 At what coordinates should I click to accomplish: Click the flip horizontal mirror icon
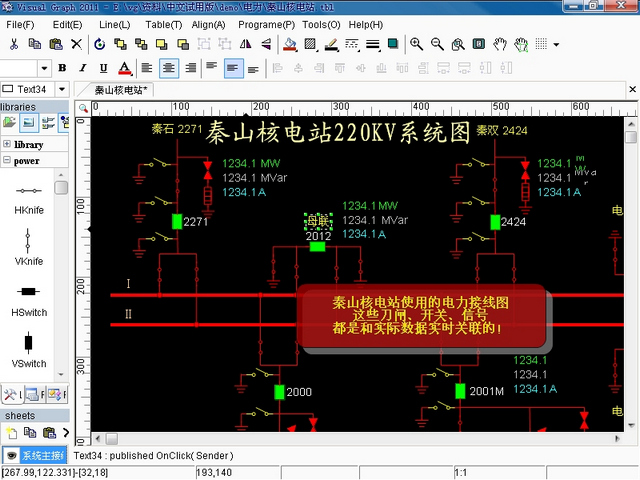(x=246, y=44)
